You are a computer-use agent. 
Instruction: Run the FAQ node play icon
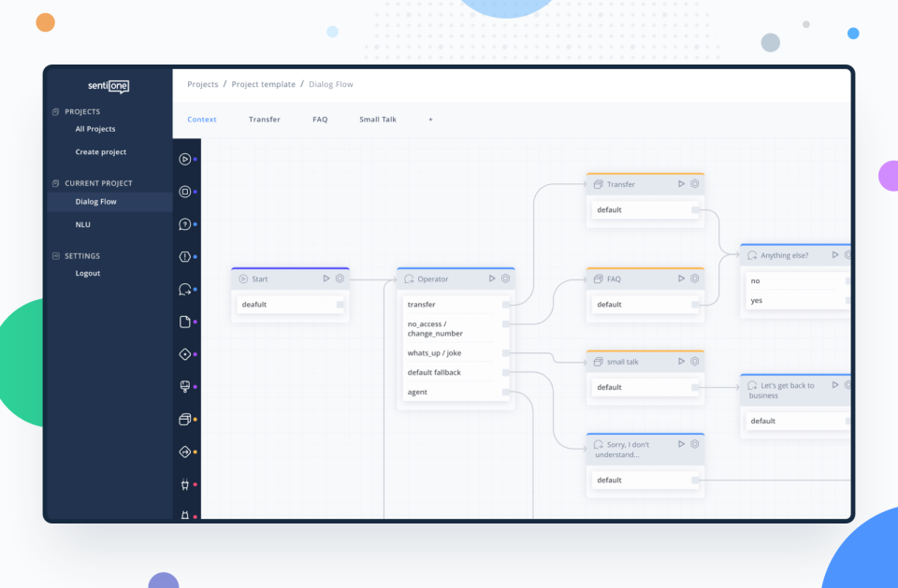tap(681, 279)
